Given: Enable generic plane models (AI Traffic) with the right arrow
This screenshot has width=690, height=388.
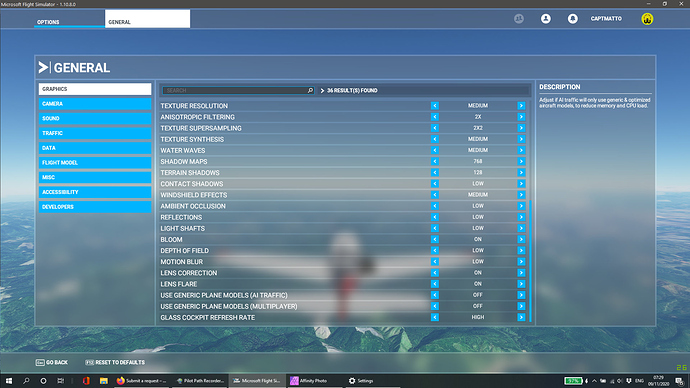Looking at the screenshot, I should click(521, 295).
